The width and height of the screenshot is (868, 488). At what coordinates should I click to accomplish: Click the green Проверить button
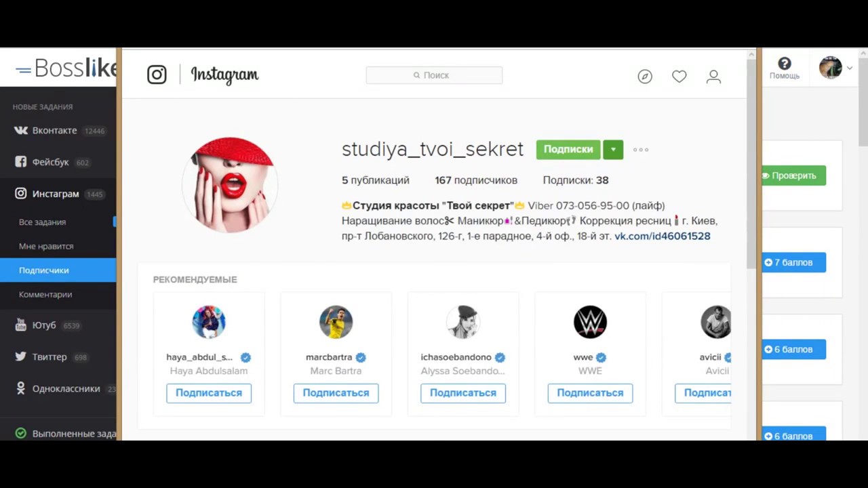793,176
